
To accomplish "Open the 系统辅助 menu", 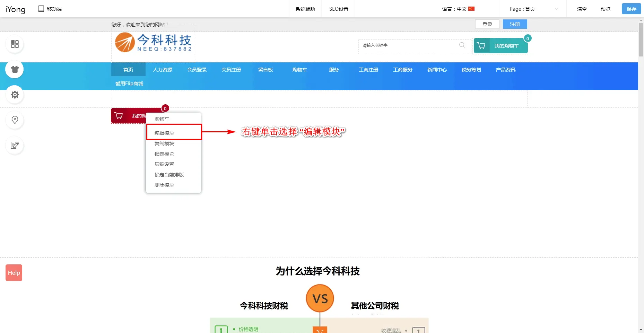I will click(305, 9).
